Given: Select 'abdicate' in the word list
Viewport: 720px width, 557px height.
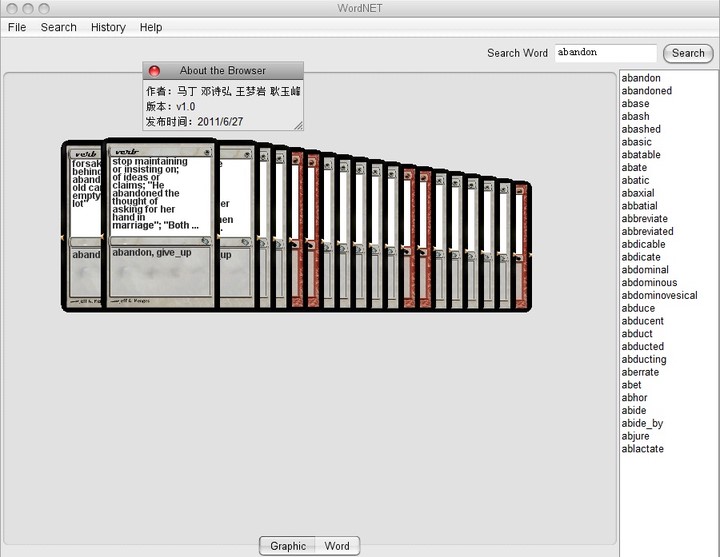Looking at the screenshot, I should pos(641,257).
